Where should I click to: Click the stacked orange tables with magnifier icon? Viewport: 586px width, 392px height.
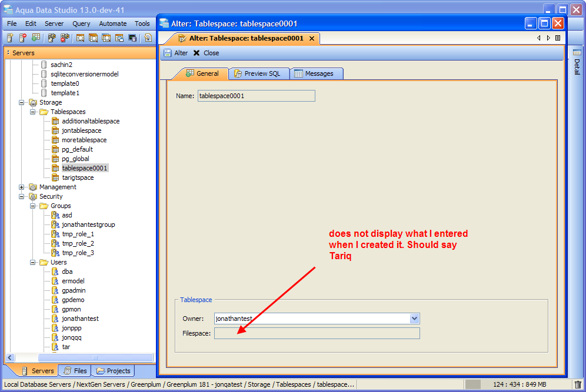pyautogui.click(x=93, y=38)
